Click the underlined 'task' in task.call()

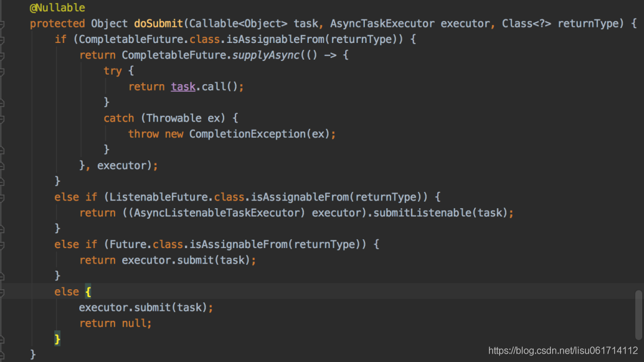[183, 86]
